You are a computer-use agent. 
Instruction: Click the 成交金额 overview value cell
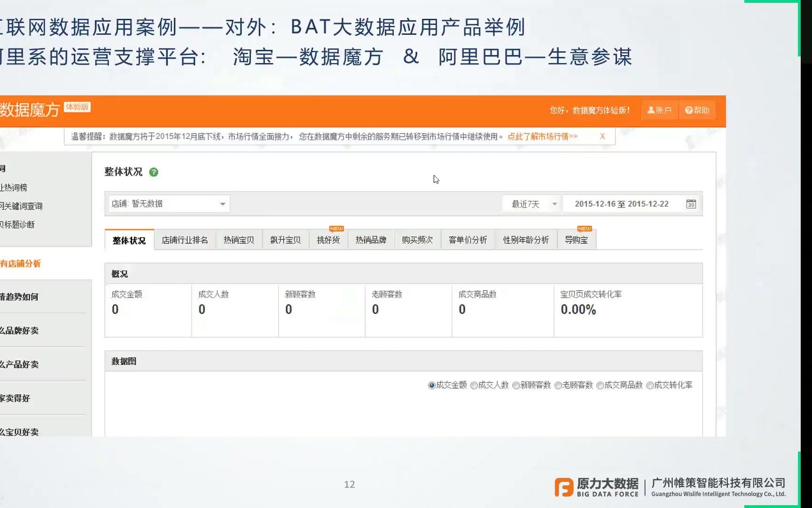coord(148,310)
